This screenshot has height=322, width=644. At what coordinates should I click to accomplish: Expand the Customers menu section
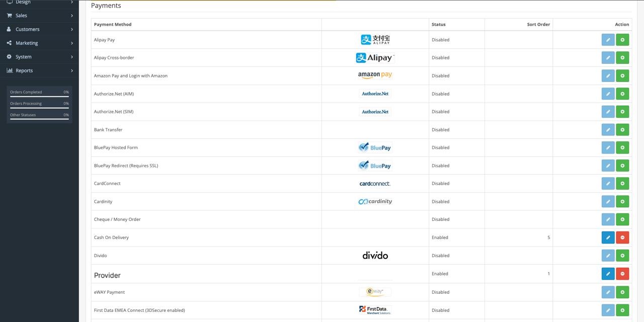39,29
